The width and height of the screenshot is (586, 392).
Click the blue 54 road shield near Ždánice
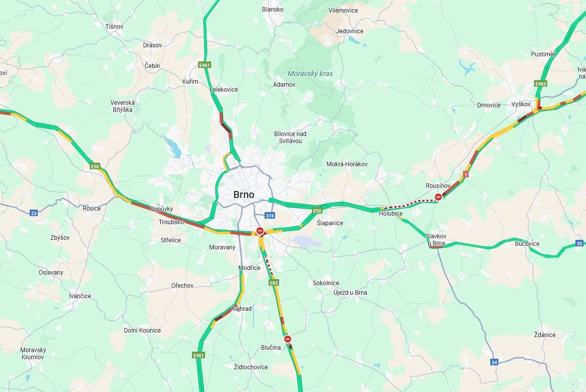pos(494,362)
